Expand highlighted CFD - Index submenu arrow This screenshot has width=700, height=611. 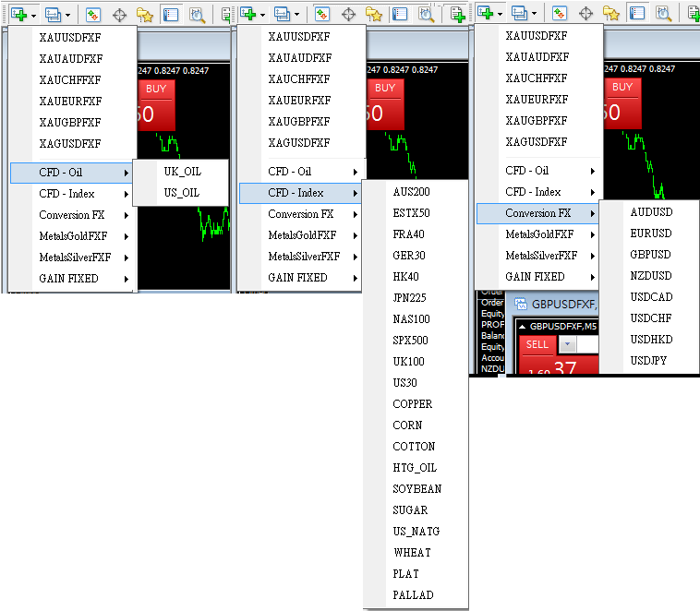[x=356, y=193]
